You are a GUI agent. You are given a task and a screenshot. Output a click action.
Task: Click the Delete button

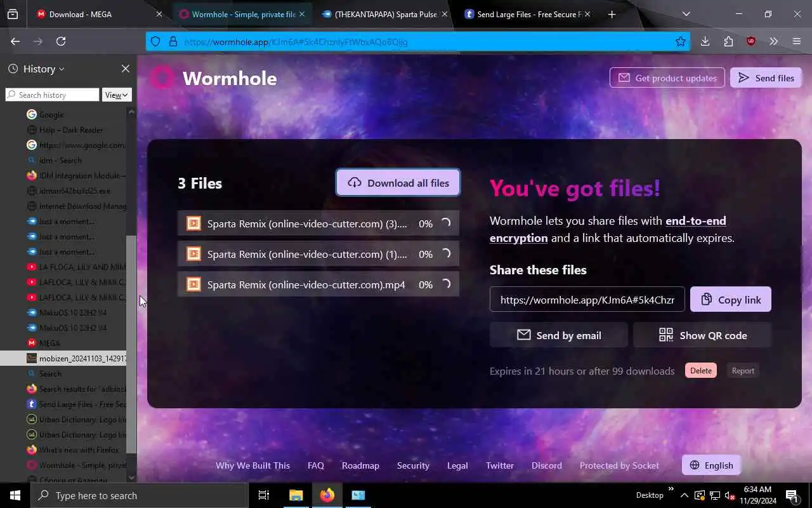coord(701,371)
